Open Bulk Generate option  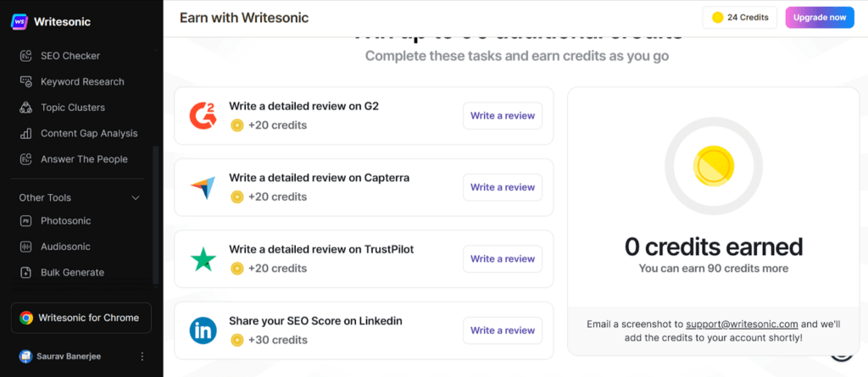pos(62,272)
